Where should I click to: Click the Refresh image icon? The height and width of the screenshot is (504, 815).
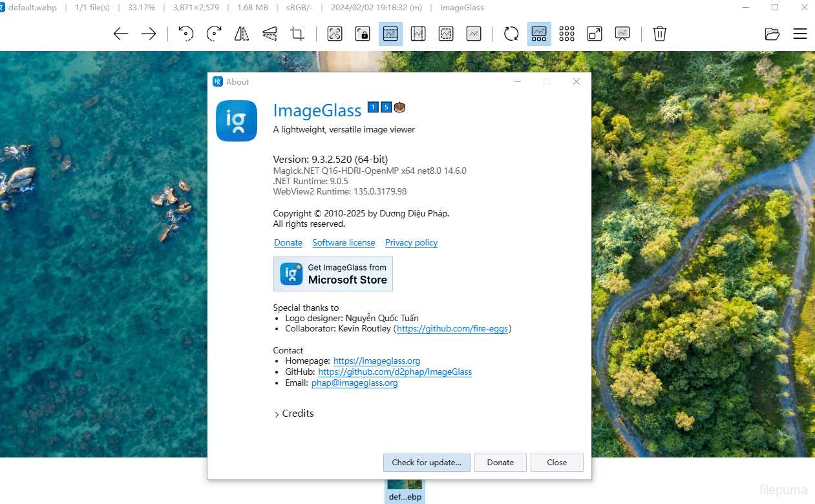click(511, 34)
